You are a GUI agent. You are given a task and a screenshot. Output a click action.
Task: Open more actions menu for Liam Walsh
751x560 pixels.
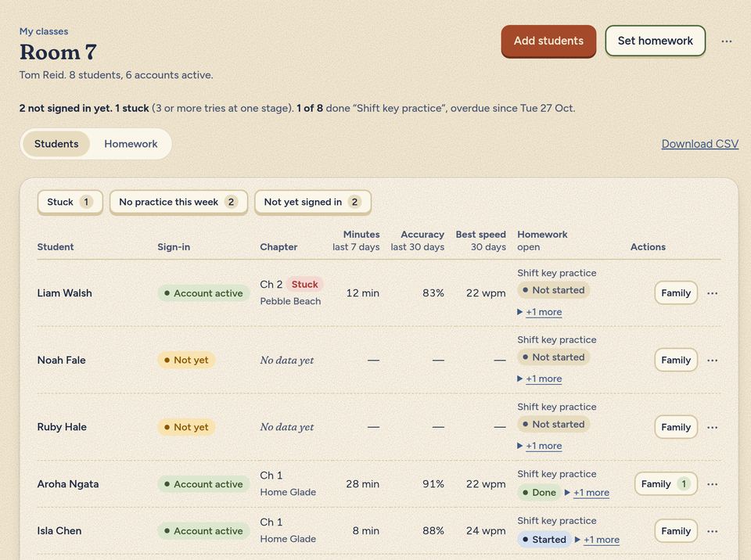click(x=712, y=293)
